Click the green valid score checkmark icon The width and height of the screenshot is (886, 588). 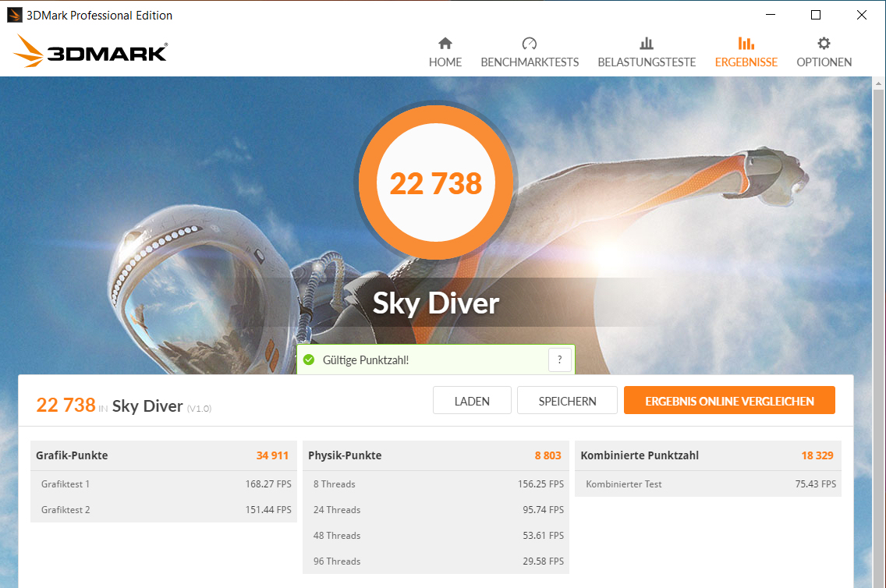(309, 360)
